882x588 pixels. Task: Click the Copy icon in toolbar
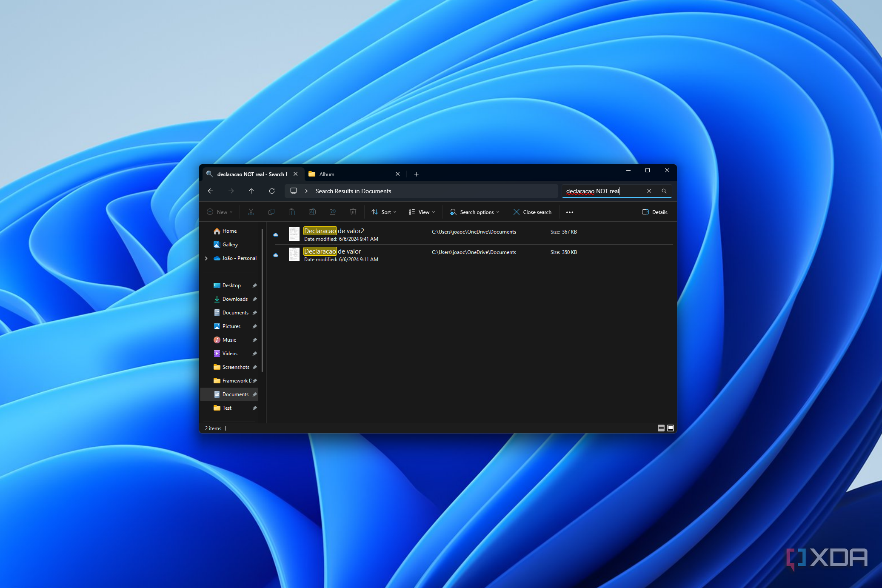tap(271, 212)
